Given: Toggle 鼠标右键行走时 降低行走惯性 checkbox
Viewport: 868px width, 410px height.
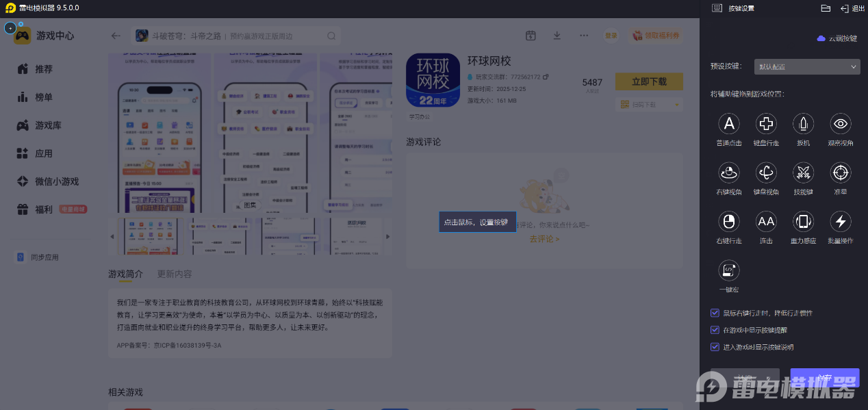Looking at the screenshot, I should (x=715, y=313).
